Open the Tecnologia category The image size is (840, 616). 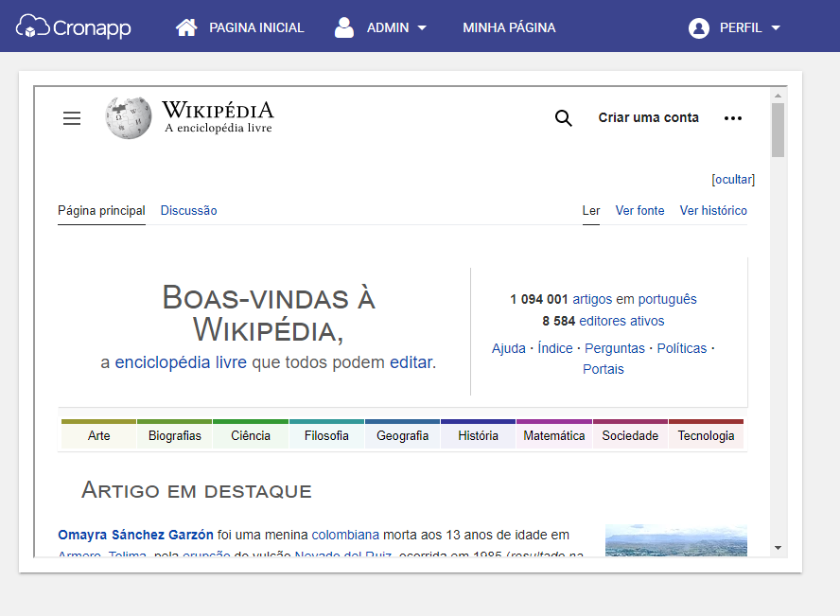pos(706,435)
